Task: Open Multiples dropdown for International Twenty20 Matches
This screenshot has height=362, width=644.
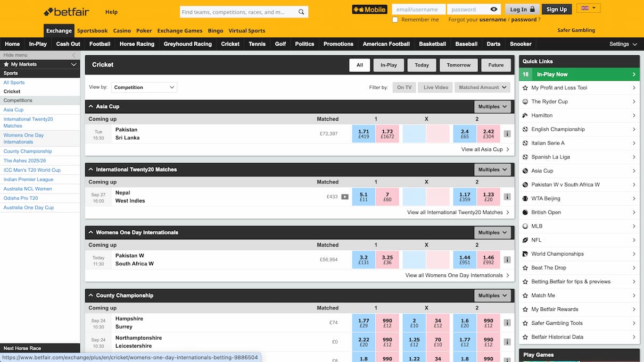Action: [x=492, y=170]
